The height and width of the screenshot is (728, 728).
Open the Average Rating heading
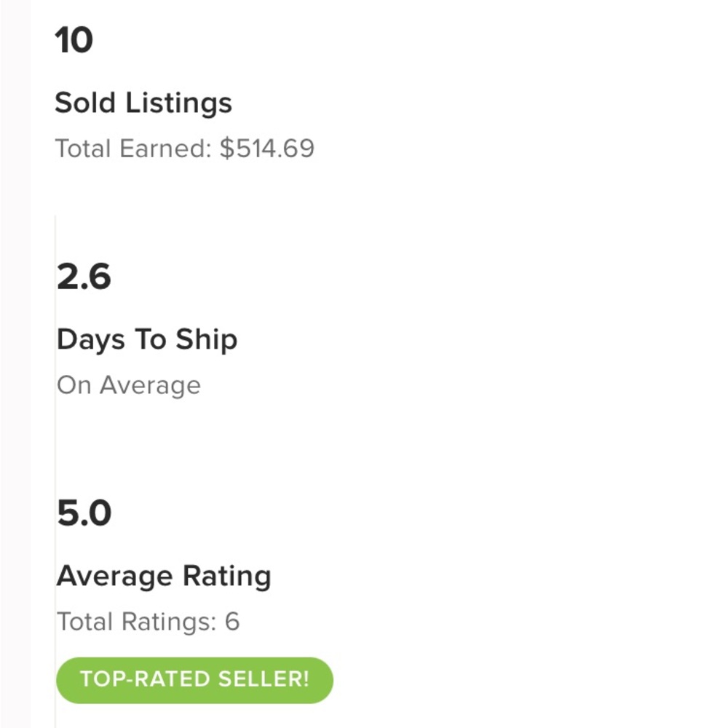[x=163, y=576]
